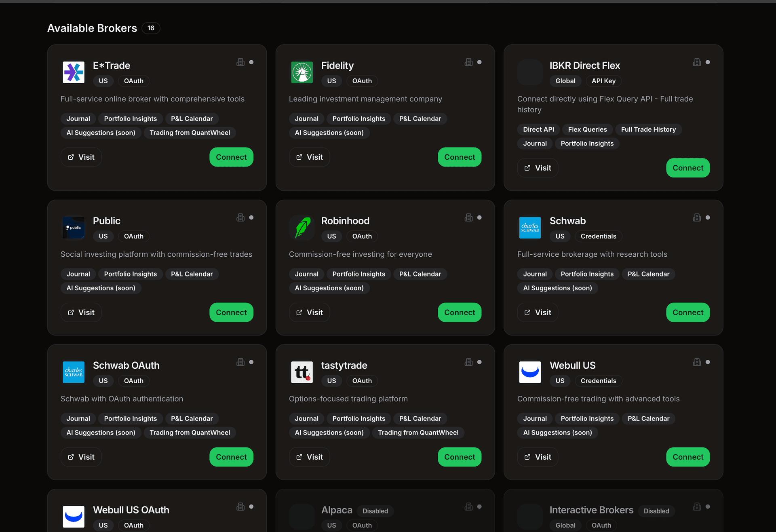This screenshot has height=532, width=776.
Task: Click the building icon on E*Trade card
Action: tap(240, 62)
